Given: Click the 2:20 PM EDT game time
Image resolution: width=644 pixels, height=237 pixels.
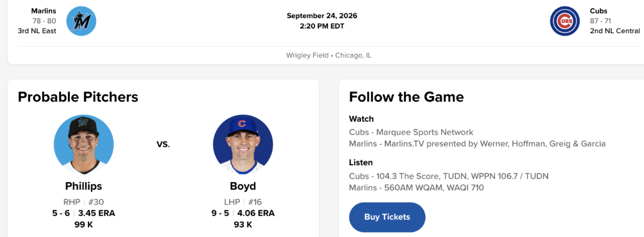Looking at the screenshot, I should (x=322, y=26).
